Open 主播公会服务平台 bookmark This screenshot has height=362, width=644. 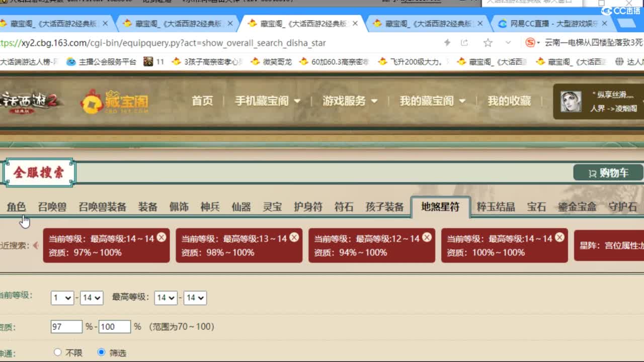pyautogui.click(x=101, y=62)
